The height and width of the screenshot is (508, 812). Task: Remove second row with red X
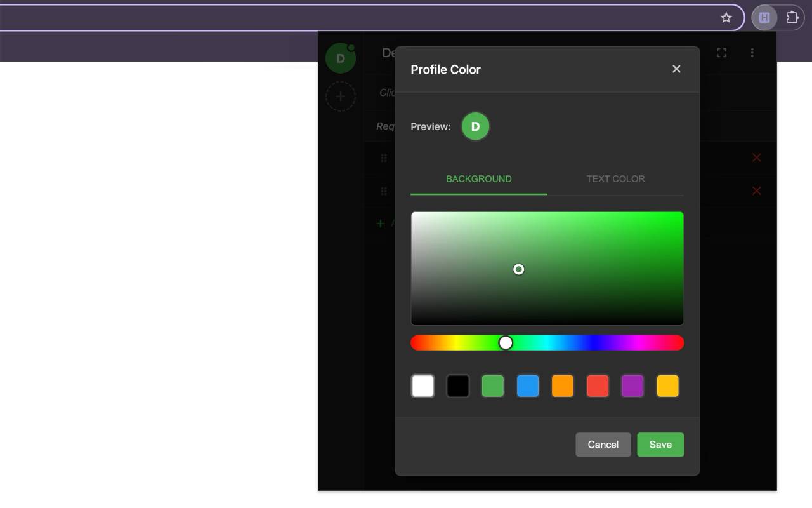756,190
